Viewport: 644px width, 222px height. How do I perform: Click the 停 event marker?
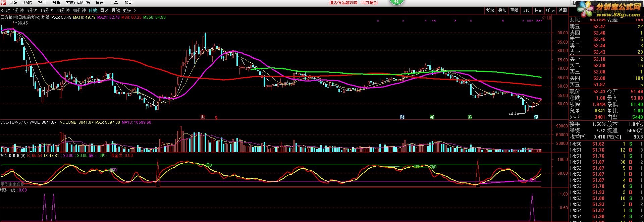[536, 117]
